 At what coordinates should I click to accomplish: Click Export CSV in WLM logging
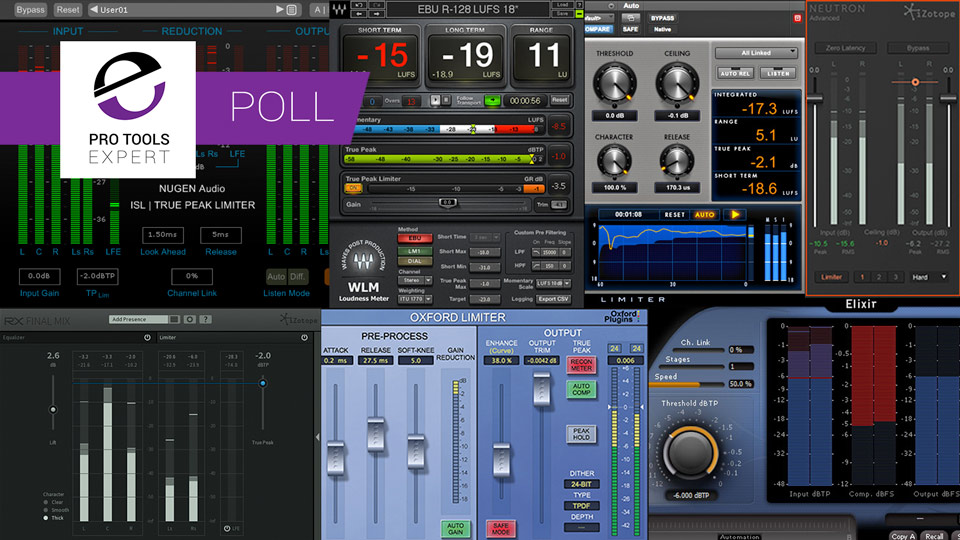553,299
